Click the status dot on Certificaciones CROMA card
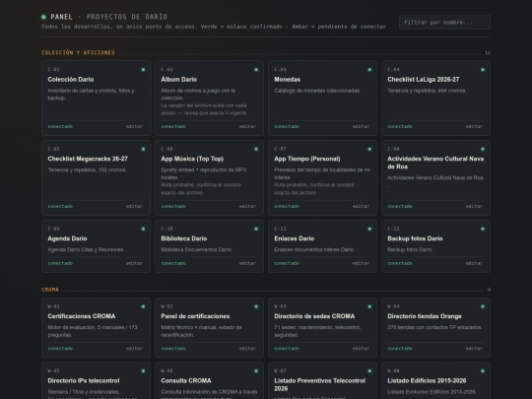 (143, 306)
